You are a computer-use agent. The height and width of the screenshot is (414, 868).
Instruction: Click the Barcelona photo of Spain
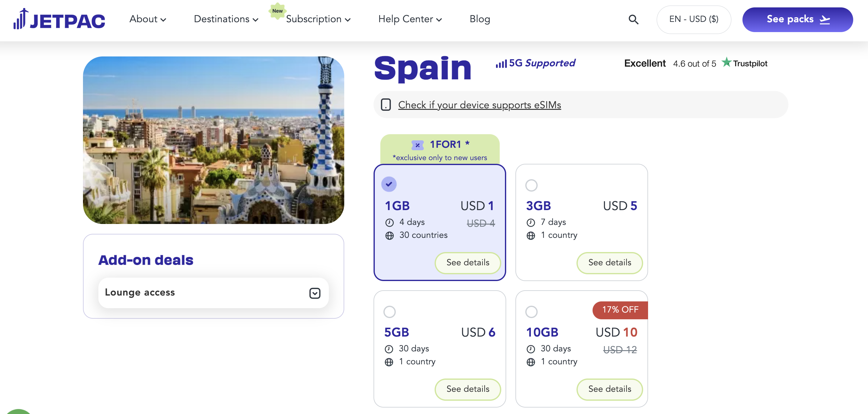(x=213, y=140)
